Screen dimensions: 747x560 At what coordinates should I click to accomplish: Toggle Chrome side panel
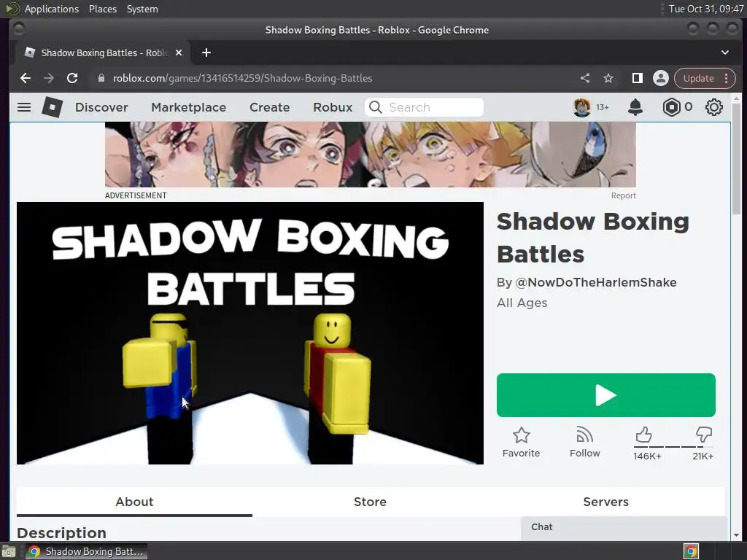tap(638, 78)
